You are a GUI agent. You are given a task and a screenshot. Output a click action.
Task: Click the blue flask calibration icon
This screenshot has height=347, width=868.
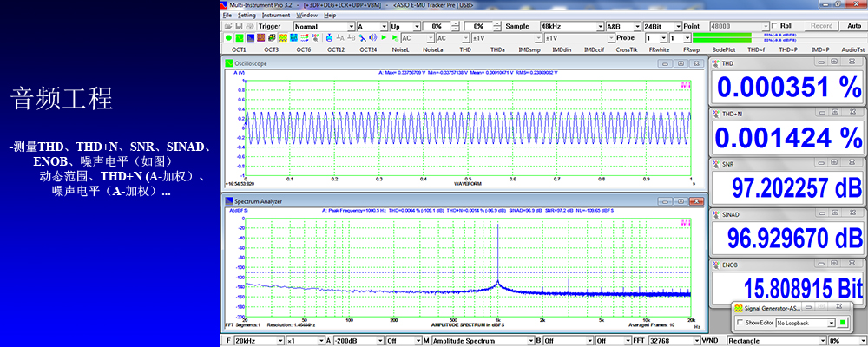click(329, 37)
